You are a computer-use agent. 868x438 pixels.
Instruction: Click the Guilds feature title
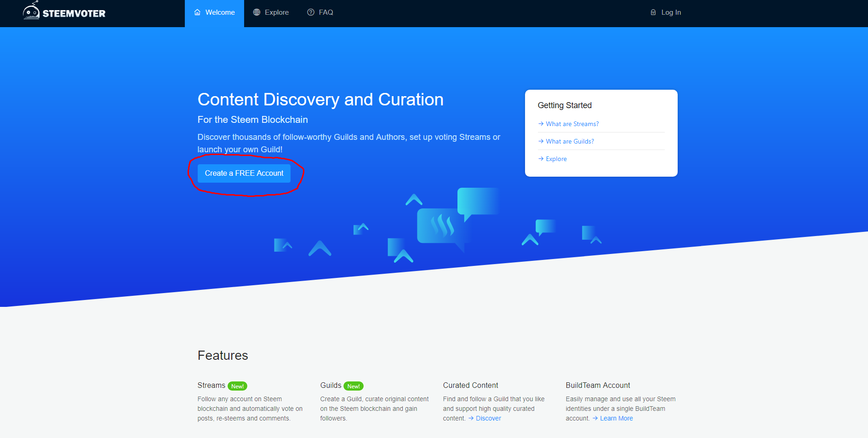pos(331,386)
